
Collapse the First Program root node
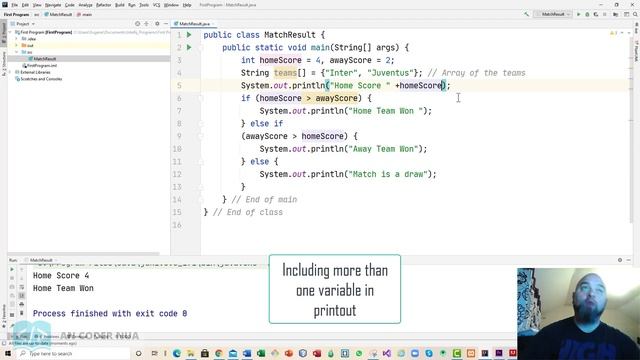click(11, 32)
